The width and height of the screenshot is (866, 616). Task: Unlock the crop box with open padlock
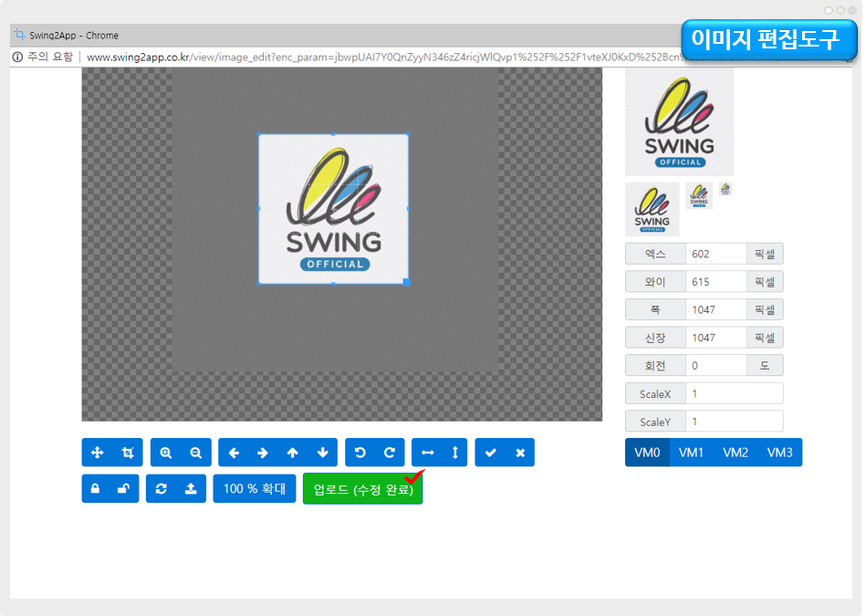125,488
